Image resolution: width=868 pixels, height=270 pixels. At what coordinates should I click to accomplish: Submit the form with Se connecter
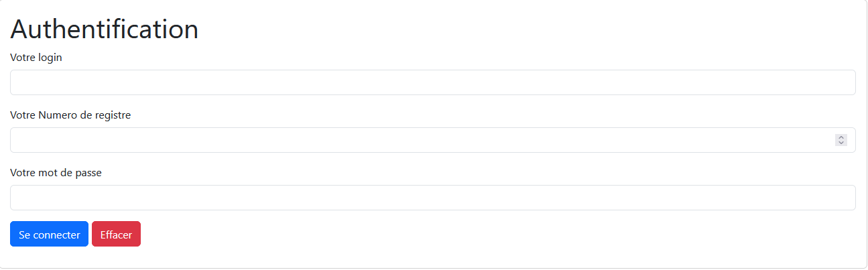[49, 234]
